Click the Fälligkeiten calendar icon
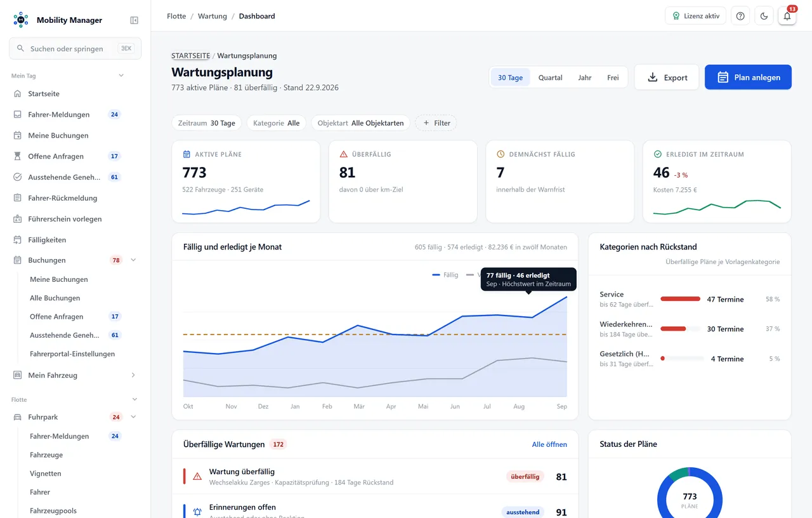 point(18,240)
